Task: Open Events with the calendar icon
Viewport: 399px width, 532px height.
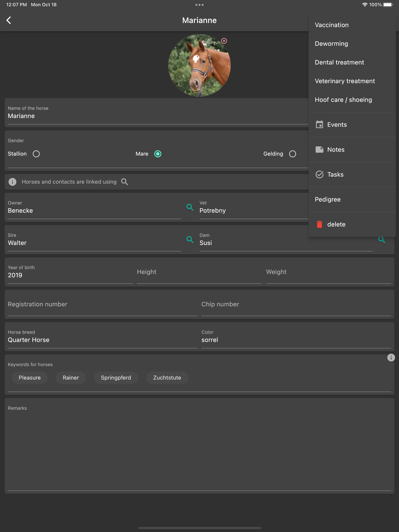Action: click(319, 125)
